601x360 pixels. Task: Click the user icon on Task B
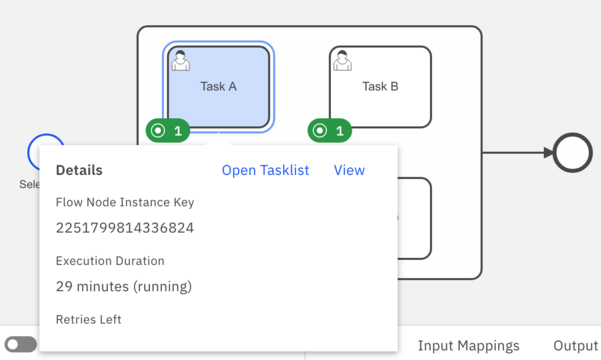pyautogui.click(x=342, y=61)
